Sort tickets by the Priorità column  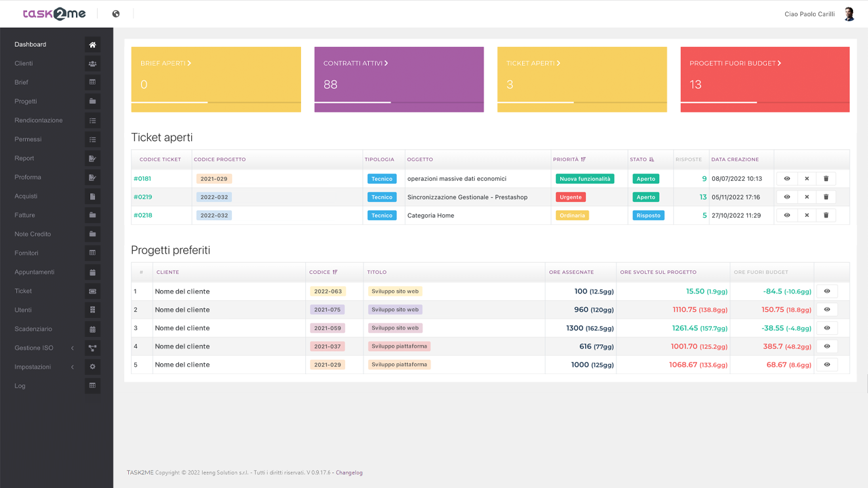click(569, 160)
